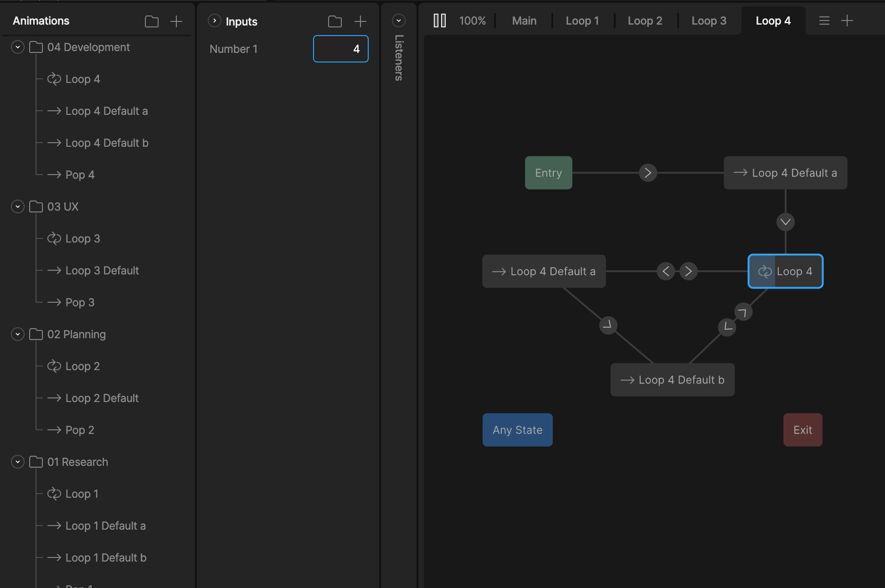Switch to the Loop 3 layer tab
Viewport: 885px width, 588px height.
(x=709, y=21)
